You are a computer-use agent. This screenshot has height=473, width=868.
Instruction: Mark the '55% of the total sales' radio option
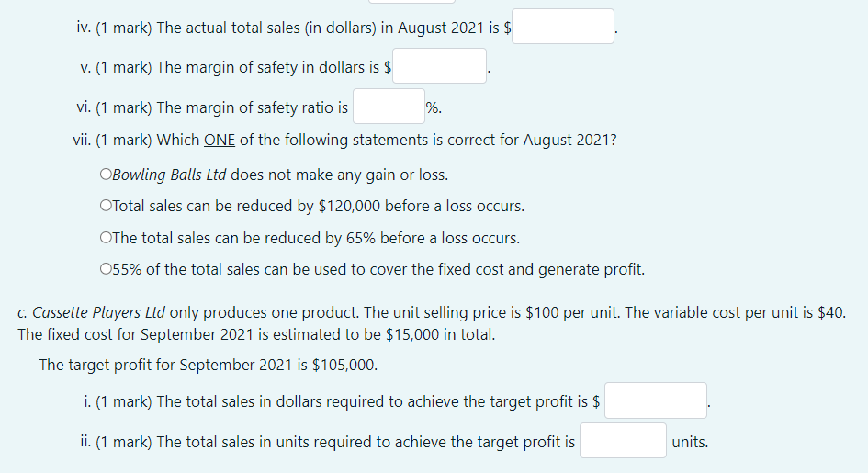click(x=106, y=269)
